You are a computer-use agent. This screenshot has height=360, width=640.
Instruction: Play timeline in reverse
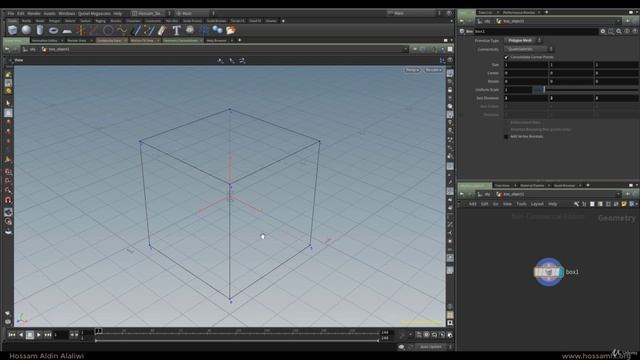coord(21,335)
